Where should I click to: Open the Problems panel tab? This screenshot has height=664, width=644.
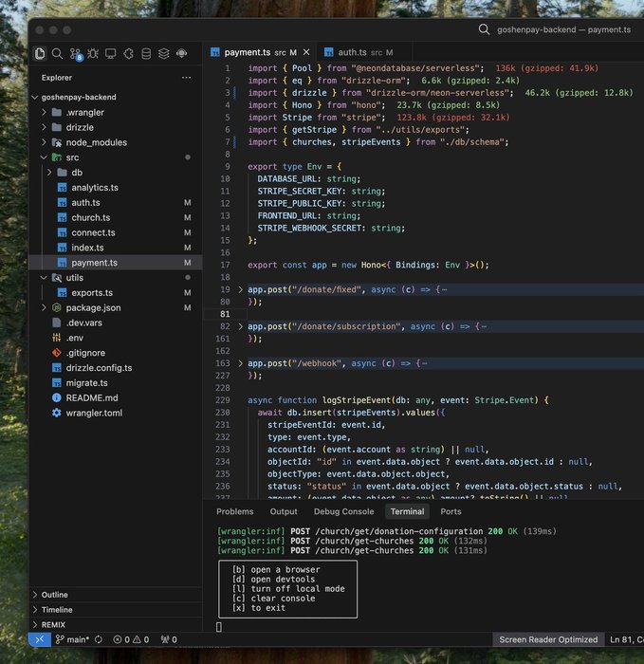click(235, 511)
